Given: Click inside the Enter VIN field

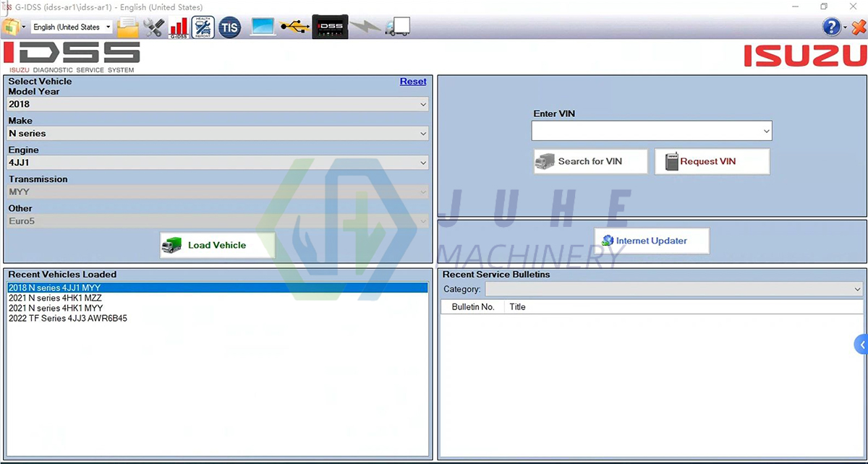Looking at the screenshot, I should pos(644,131).
